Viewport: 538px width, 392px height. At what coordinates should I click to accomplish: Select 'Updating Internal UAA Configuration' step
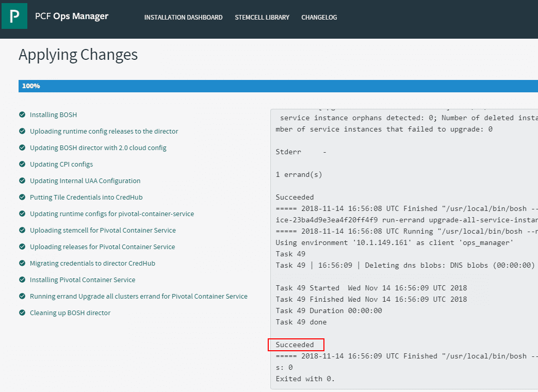[85, 181]
